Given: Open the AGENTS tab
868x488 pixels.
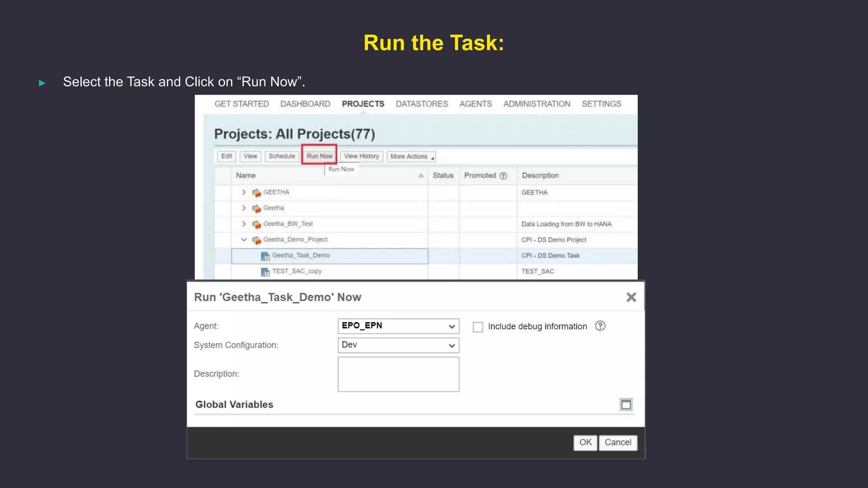Looking at the screenshot, I should 476,104.
